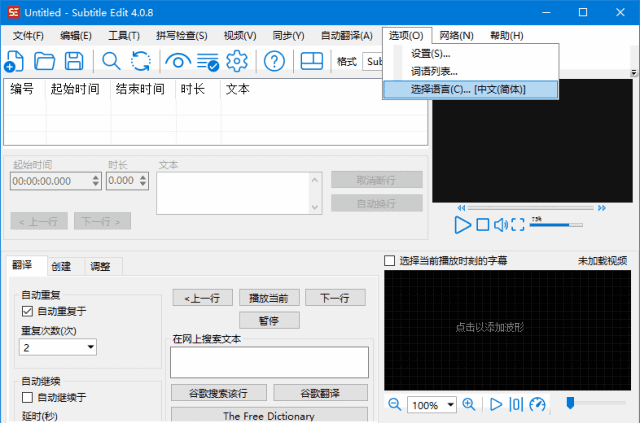Open 自动翻译(A) menu

click(x=347, y=36)
